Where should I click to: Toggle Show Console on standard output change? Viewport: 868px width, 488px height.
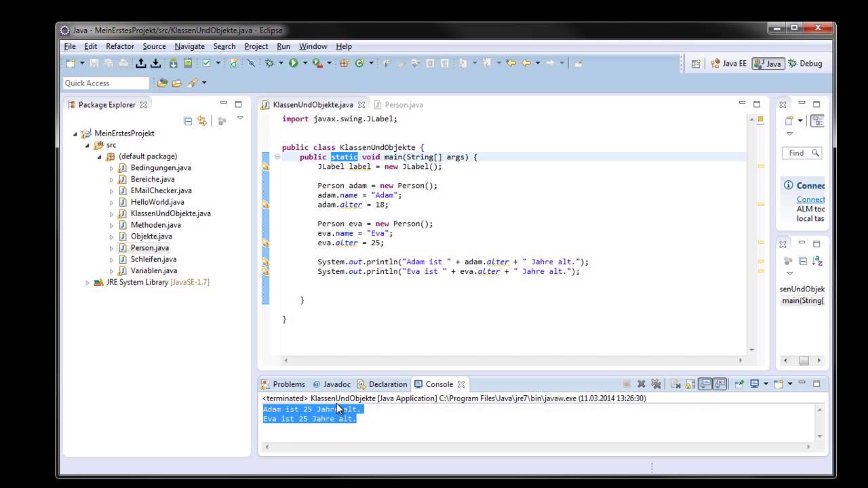705,384
